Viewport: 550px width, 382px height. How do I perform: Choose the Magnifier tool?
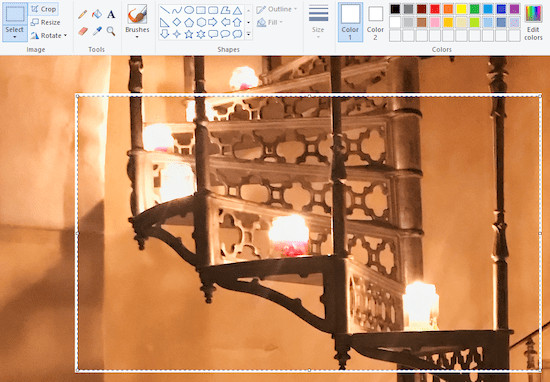(x=111, y=31)
